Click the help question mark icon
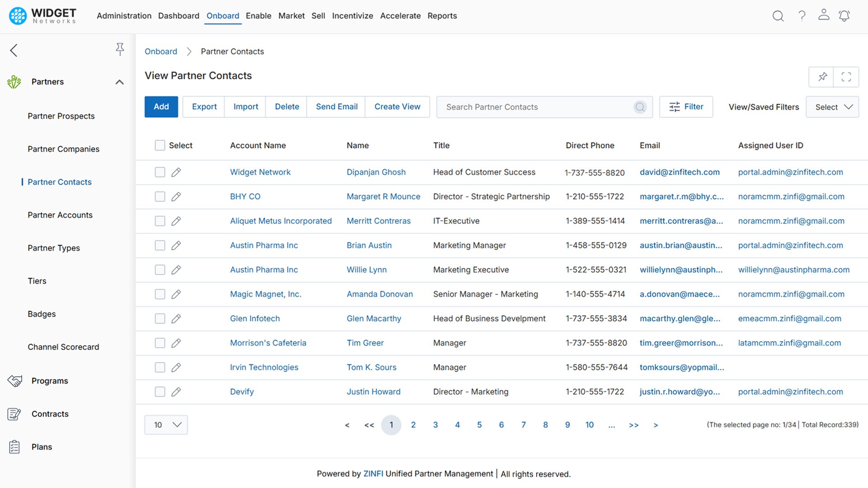Screen dimensions: 868x488 (x=802, y=16)
